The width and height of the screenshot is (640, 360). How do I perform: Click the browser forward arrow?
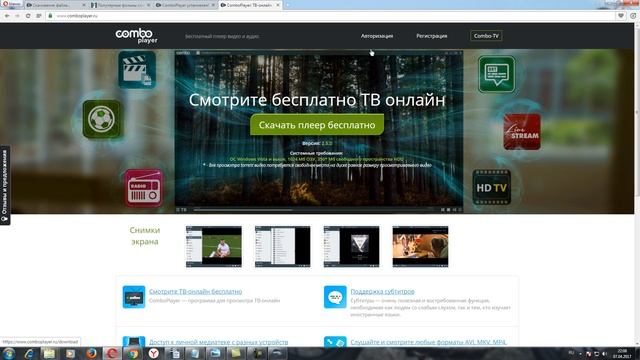click(17, 16)
